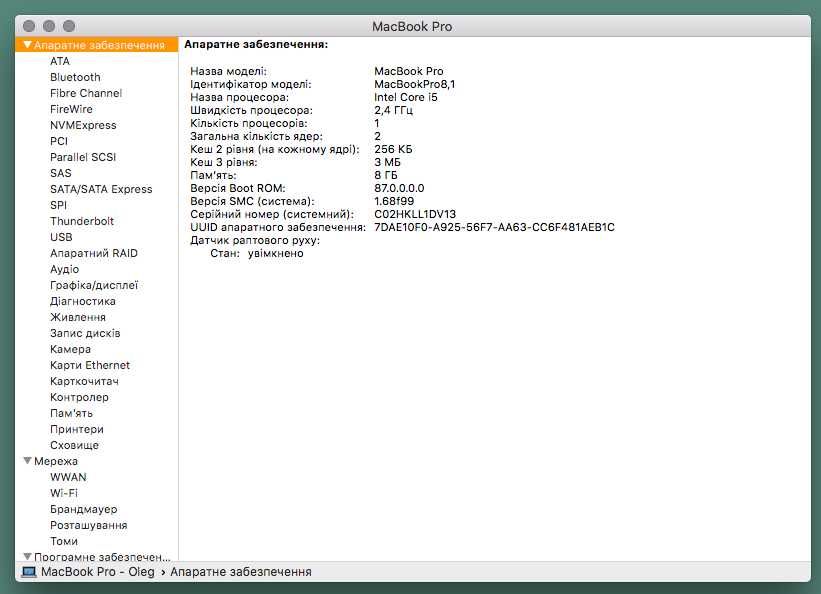The image size is (821, 594).
Task: Select Діагностика in the sidebar
Action: pyautogui.click(x=83, y=301)
